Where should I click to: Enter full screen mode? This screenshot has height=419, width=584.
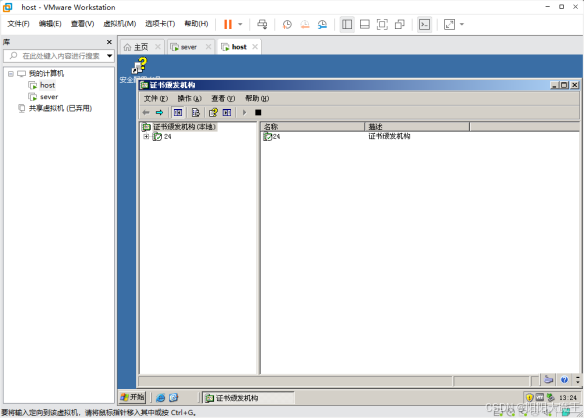pyautogui.click(x=382, y=25)
